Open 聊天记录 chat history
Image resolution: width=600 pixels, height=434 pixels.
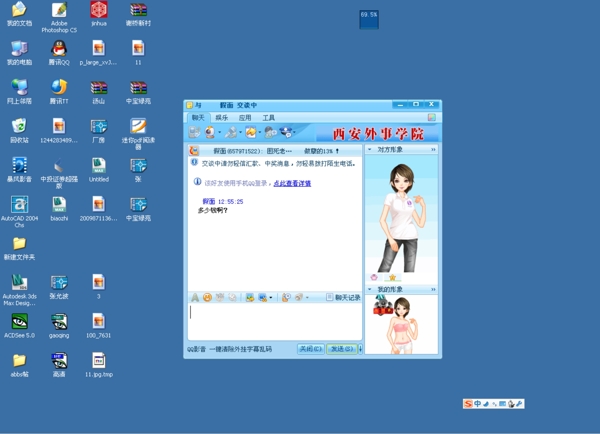tap(343, 297)
